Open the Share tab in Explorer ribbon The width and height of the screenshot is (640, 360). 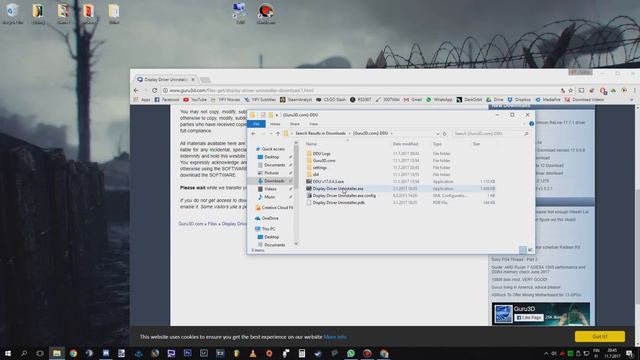coord(295,124)
